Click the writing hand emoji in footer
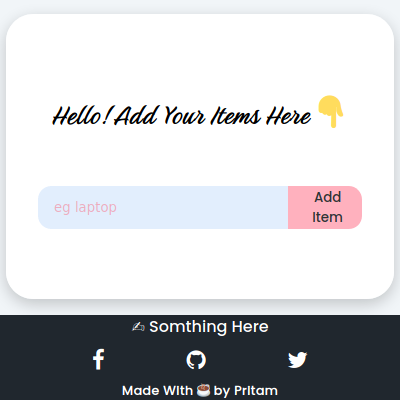The image size is (400, 400). tap(138, 327)
